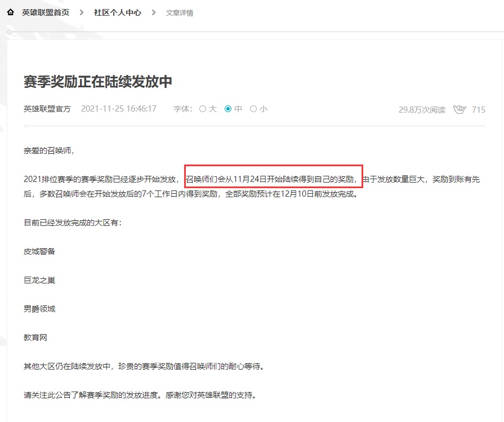Go to 社区个人中心 in the breadcrumb
504x422 pixels.
117,12
